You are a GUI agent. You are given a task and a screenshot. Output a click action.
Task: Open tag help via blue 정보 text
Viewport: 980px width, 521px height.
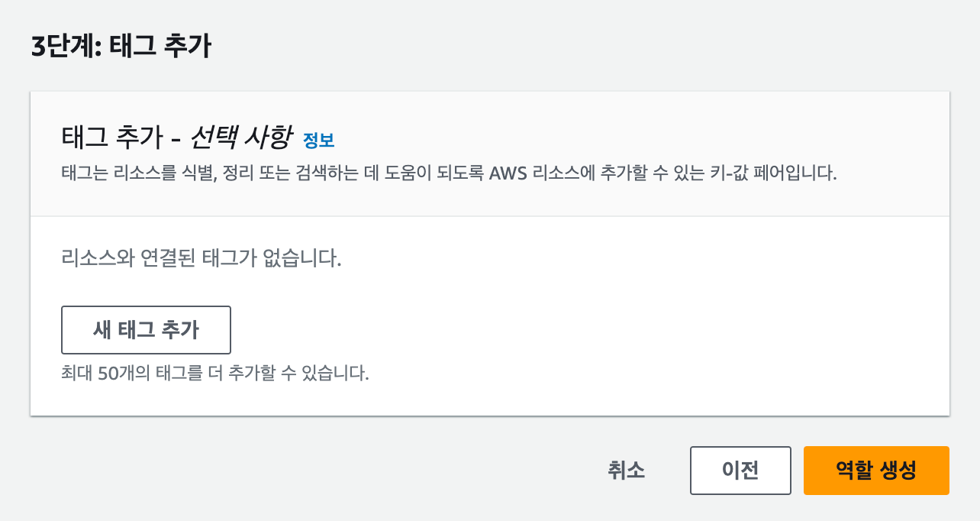[x=319, y=141]
